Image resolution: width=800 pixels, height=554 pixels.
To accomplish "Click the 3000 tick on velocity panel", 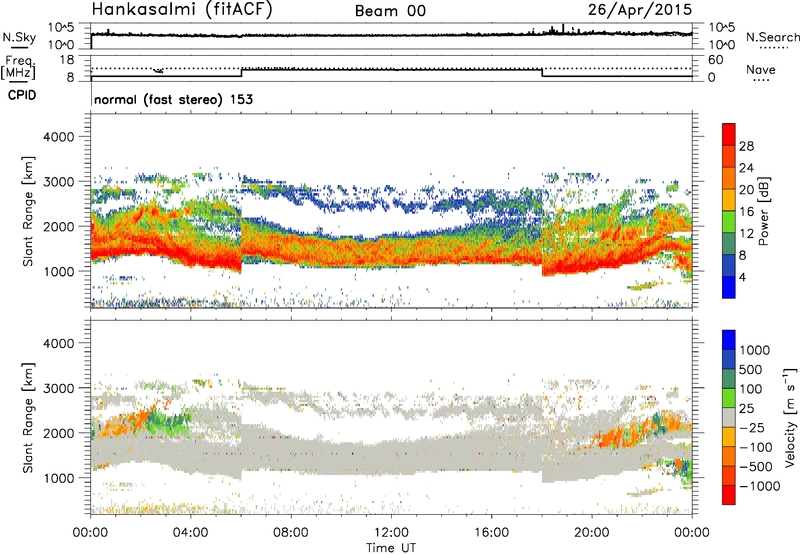I will pos(59,388).
